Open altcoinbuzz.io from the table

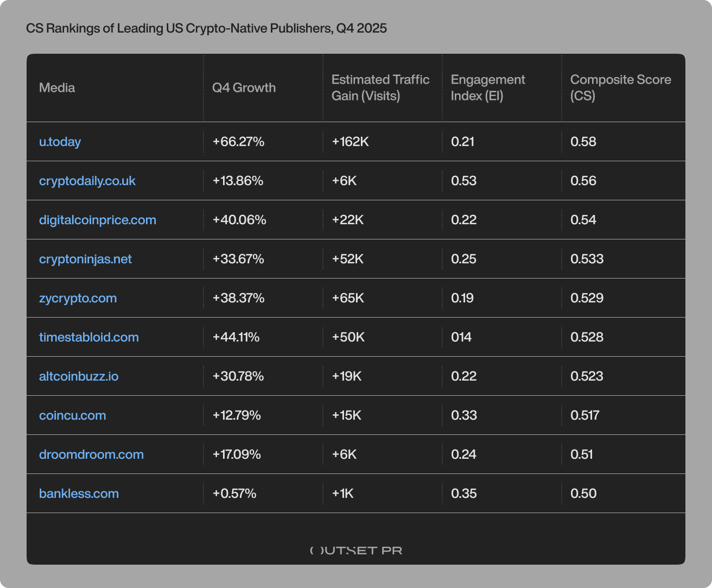pyautogui.click(x=79, y=376)
